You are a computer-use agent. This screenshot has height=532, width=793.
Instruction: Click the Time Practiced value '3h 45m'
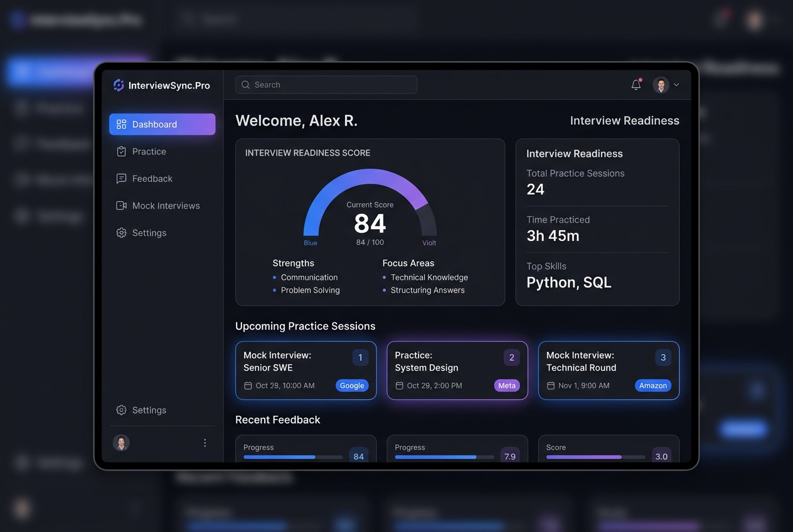click(x=553, y=236)
